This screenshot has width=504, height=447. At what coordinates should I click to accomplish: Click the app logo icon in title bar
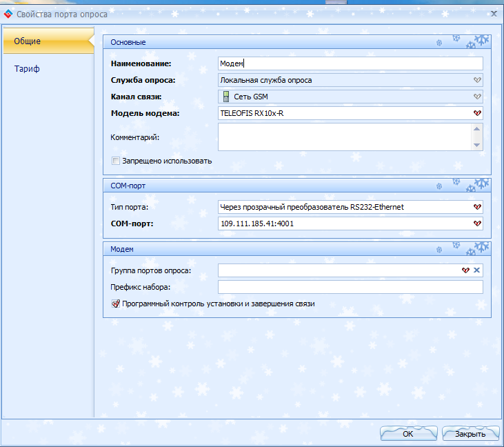click(9, 14)
